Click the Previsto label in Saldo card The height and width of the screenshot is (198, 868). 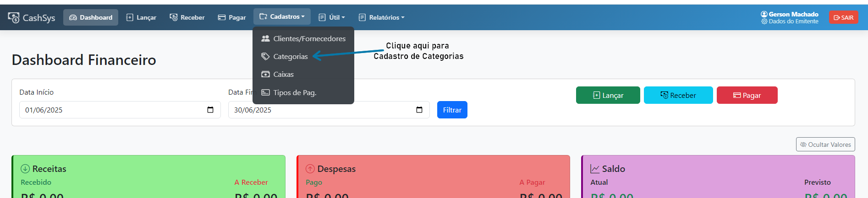(818, 182)
